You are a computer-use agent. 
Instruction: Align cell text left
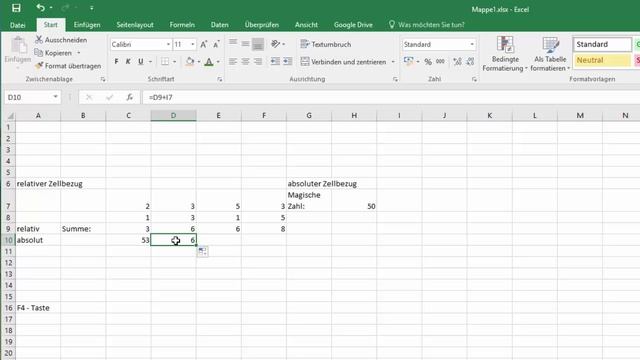[233, 62]
